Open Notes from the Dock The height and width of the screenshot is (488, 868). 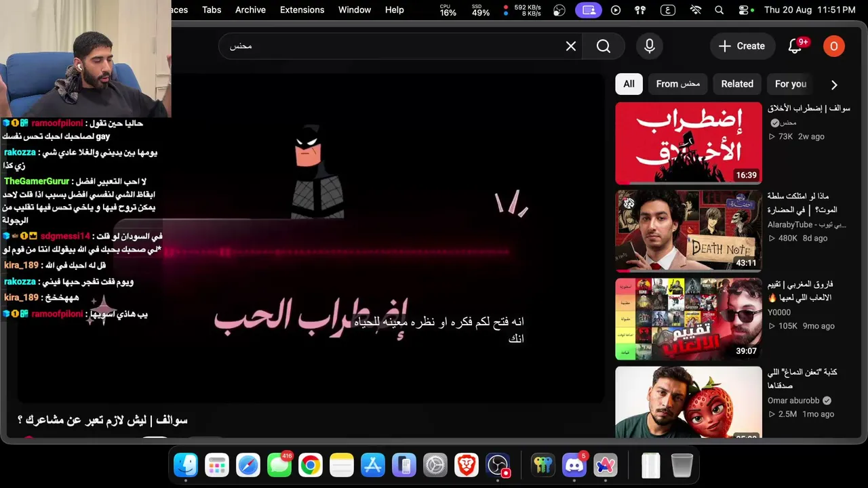[342, 465]
